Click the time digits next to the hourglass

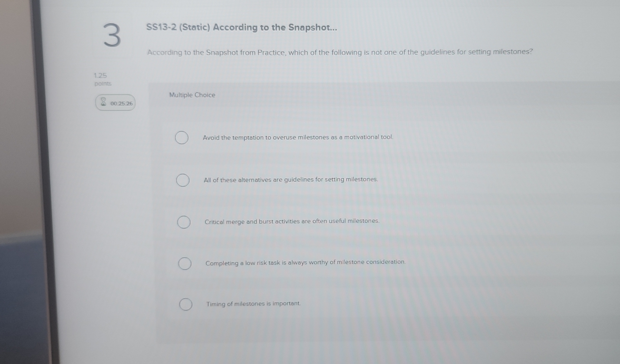point(121,103)
